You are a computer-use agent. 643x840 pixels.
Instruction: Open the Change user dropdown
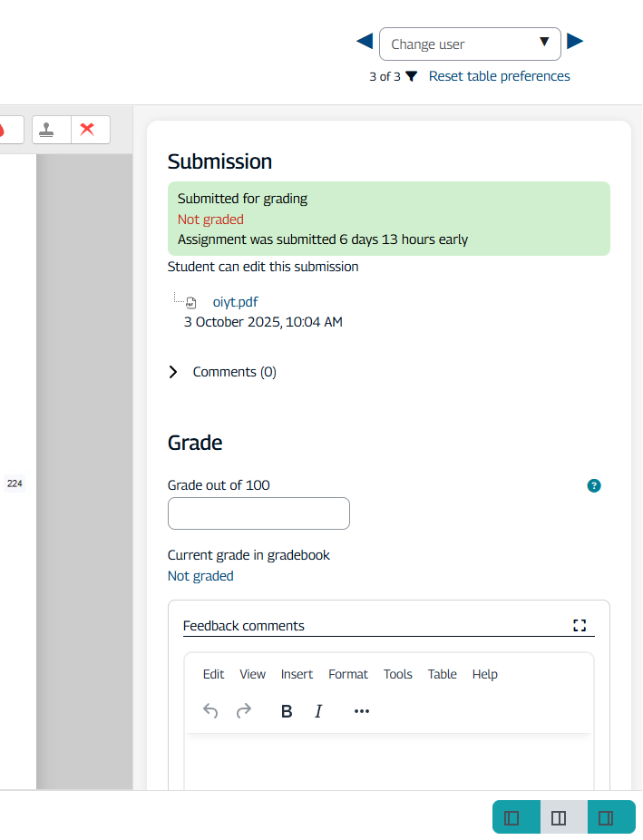tap(470, 44)
